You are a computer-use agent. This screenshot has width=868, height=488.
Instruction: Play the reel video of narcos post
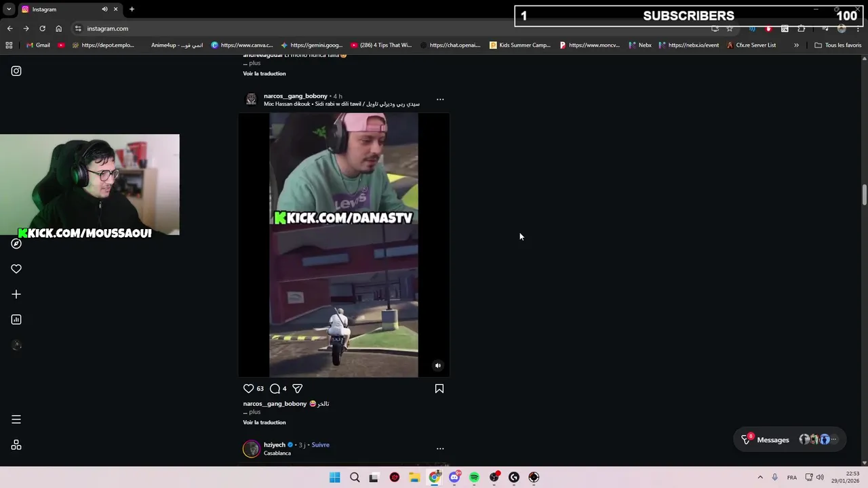344,245
